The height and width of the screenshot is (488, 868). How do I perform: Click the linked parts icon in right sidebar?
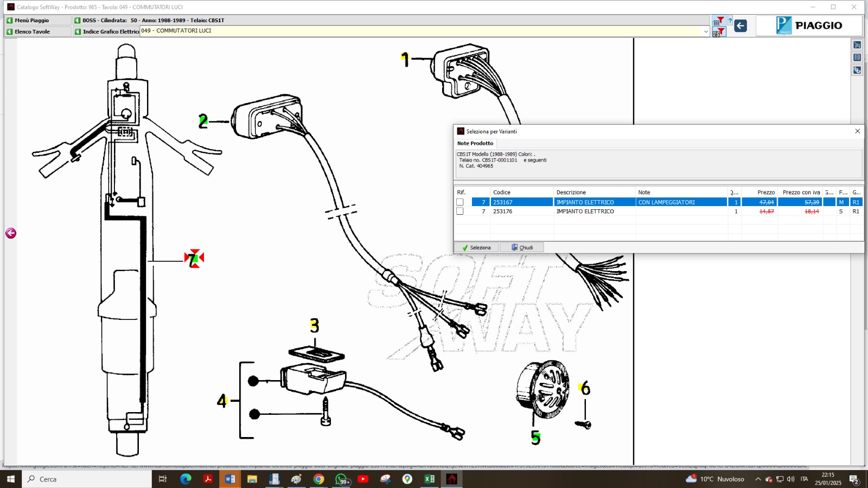pyautogui.click(x=857, y=70)
